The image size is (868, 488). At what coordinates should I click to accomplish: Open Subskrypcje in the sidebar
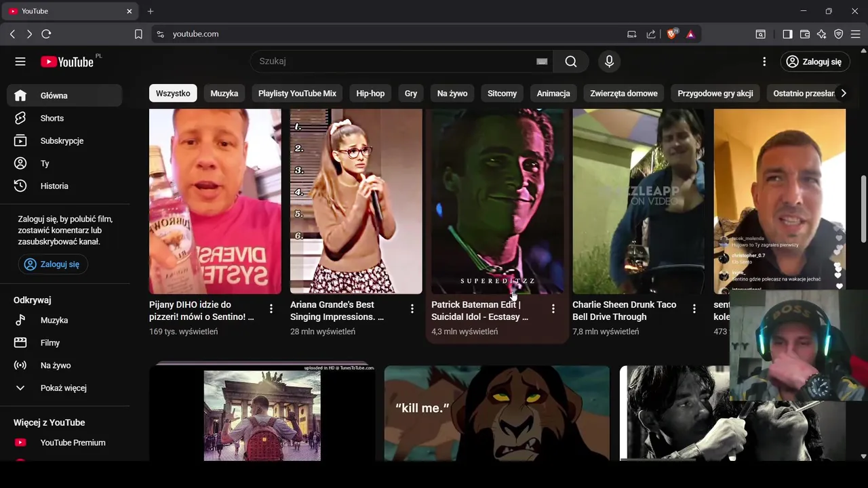(x=64, y=140)
